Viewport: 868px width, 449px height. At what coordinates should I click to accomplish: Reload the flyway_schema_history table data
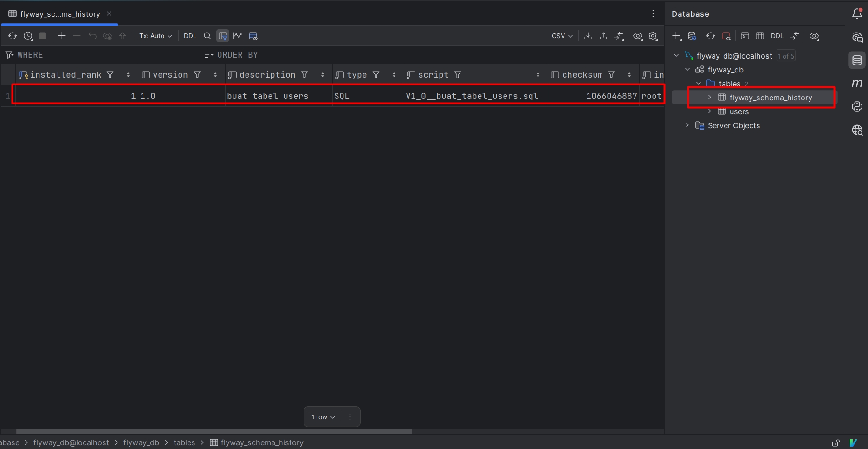click(x=13, y=36)
